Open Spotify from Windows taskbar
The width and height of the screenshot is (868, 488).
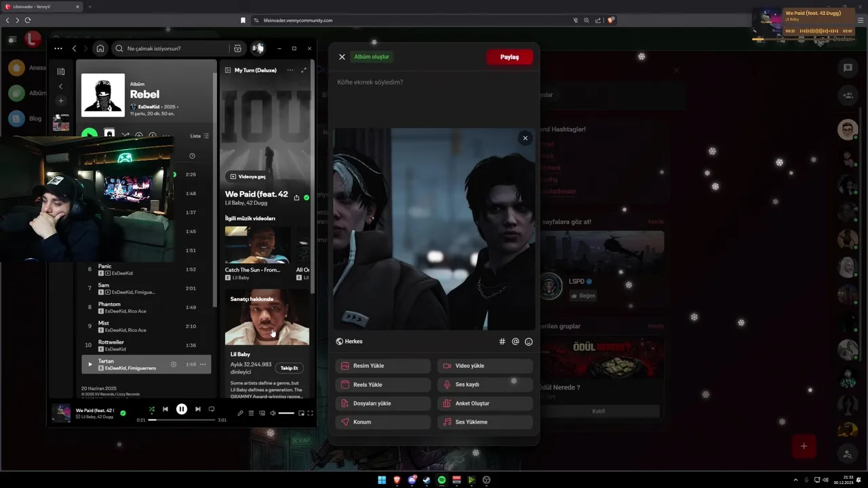(441, 480)
